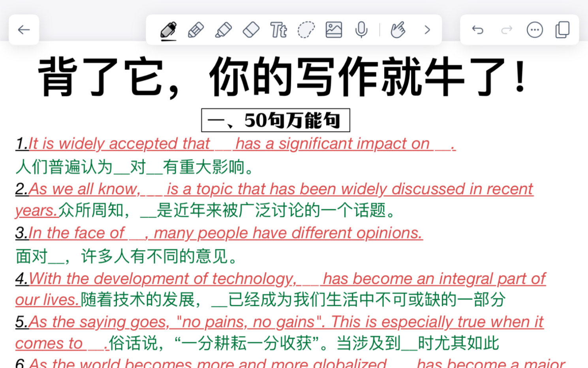Screen dimensions: 588x368
Task: Toggle the finger touch drawing mode
Action: point(398,30)
